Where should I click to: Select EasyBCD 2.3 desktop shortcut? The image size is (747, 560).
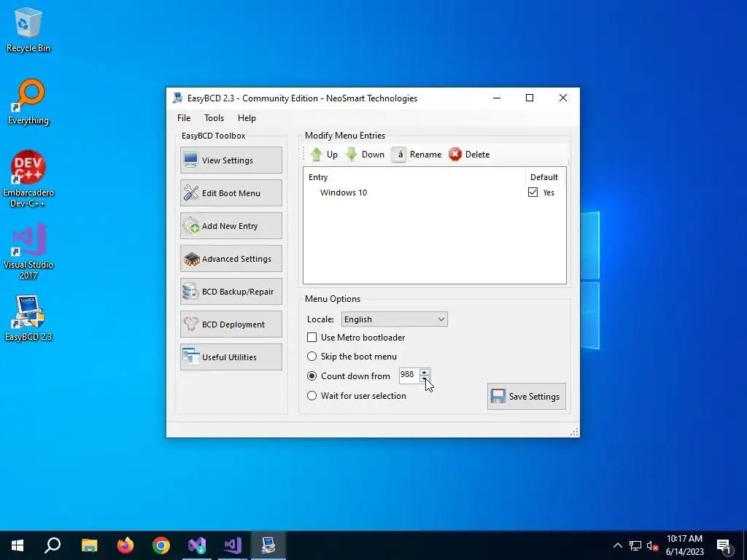click(x=28, y=318)
